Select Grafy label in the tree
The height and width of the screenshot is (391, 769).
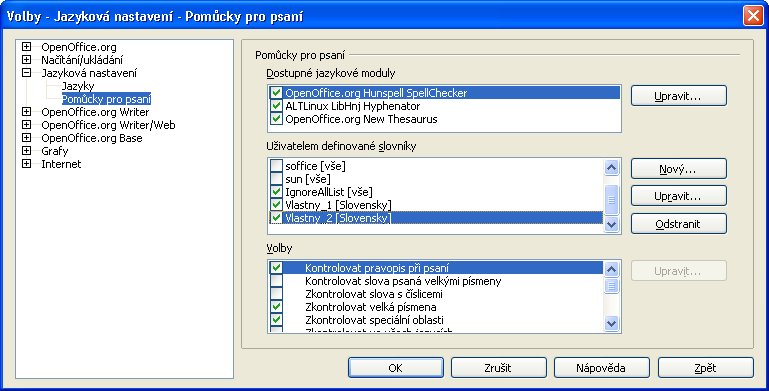tap(54, 151)
